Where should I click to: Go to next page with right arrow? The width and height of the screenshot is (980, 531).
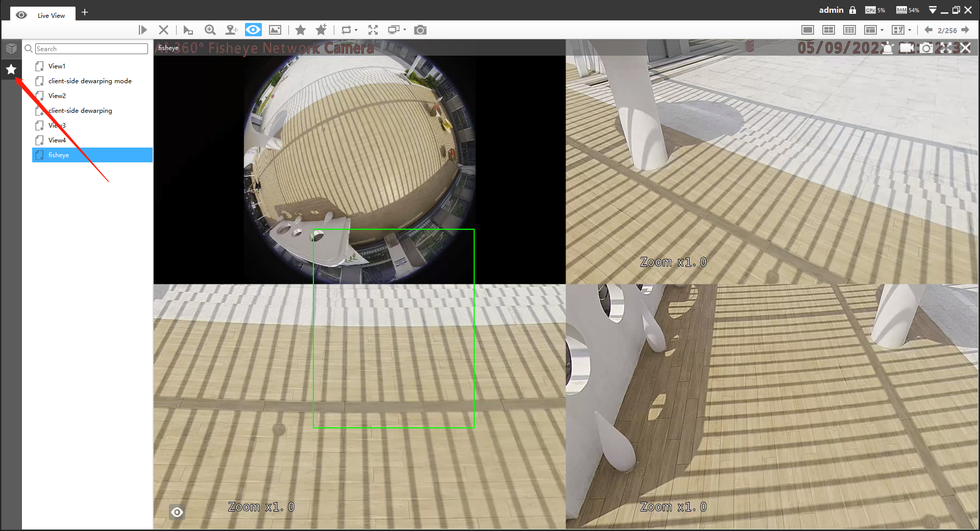pyautogui.click(x=965, y=30)
